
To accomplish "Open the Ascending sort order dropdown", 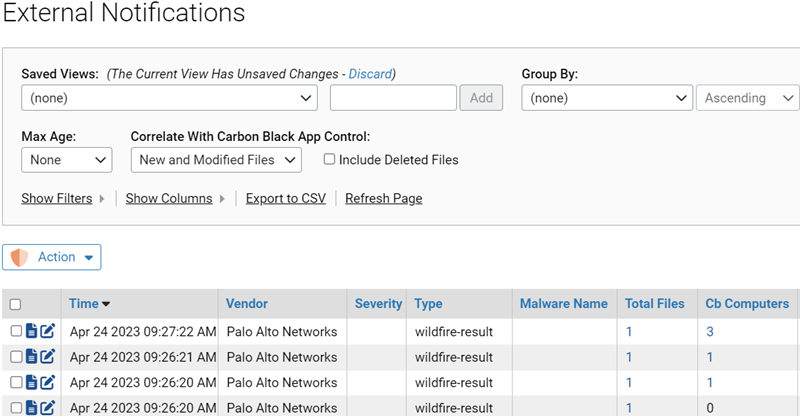I will coord(748,97).
